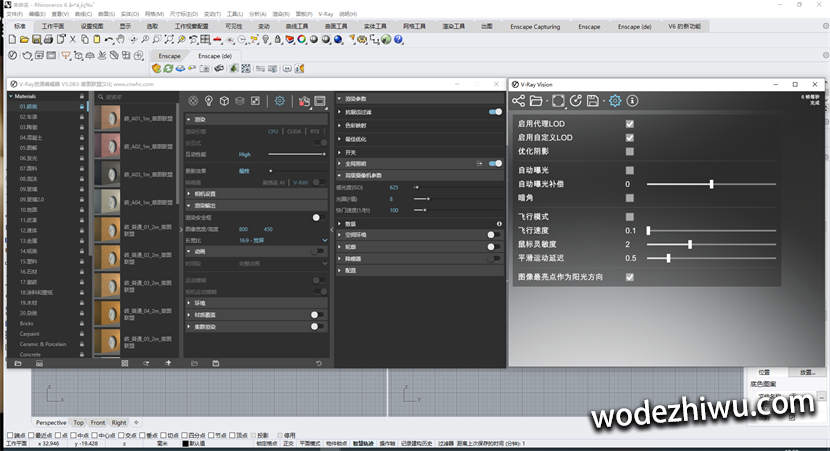The width and height of the screenshot is (830, 451).
Task: Toggle the 飞行模式 checkbox
Action: (630, 216)
